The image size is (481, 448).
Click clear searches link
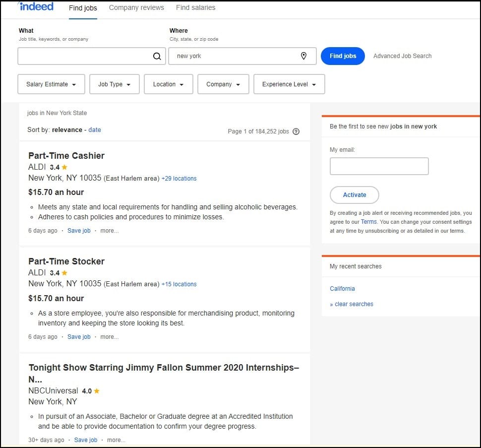click(352, 304)
